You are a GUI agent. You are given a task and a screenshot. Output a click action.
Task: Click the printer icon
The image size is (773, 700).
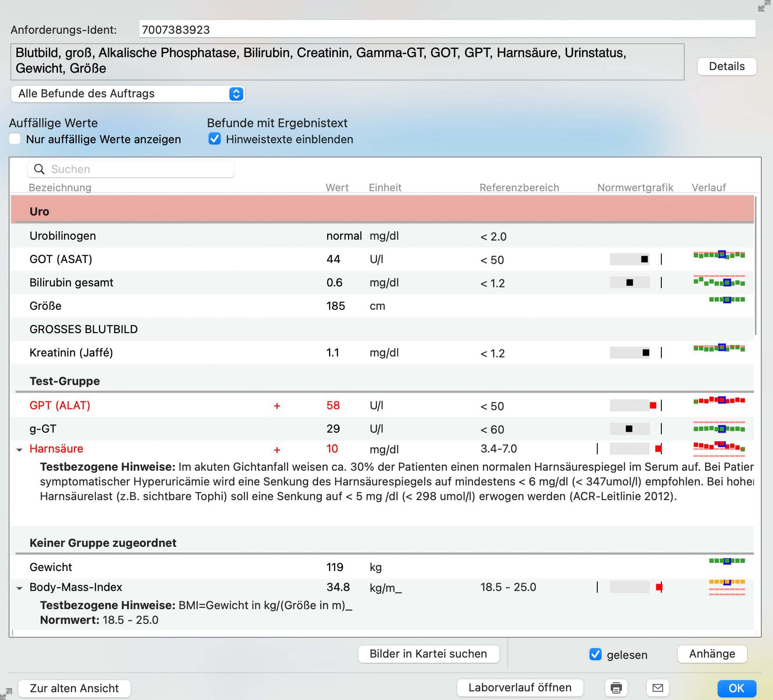(616, 688)
